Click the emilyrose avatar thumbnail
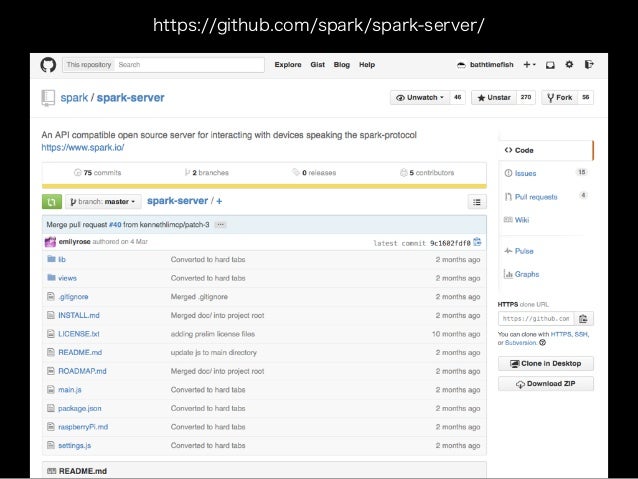Image resolution: width=638 pixels, height=479 pixels. 50,242
